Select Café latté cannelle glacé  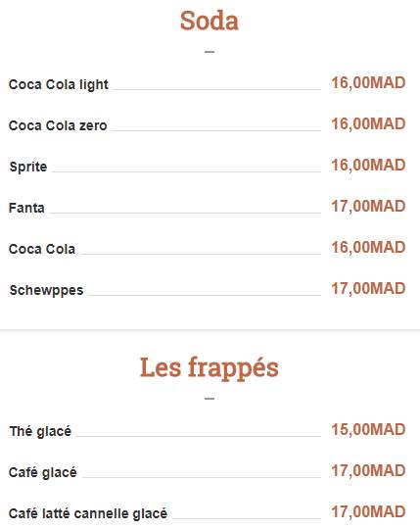88,513
